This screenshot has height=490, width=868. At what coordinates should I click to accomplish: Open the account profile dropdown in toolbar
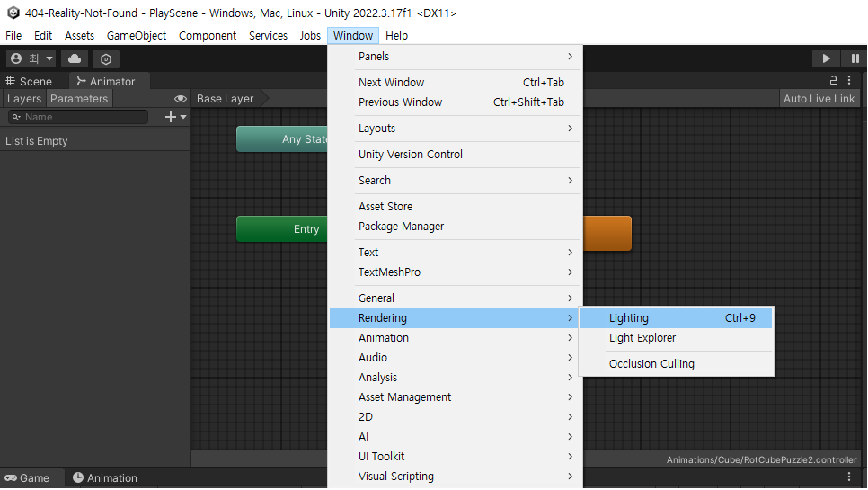31,58
